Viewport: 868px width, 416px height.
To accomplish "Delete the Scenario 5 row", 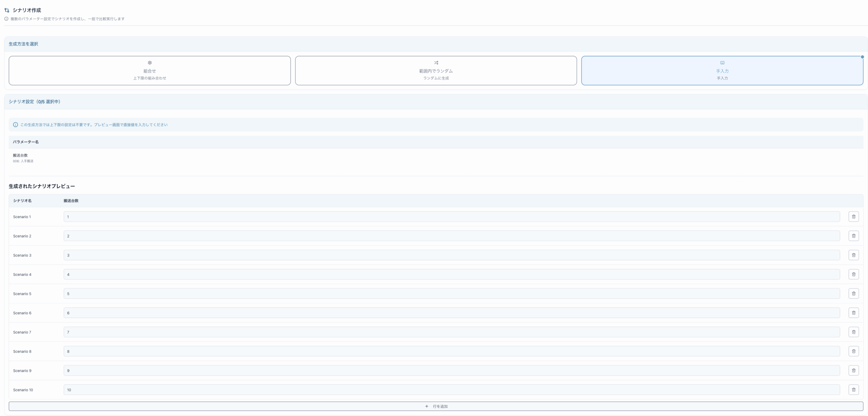I will (853, 294).
